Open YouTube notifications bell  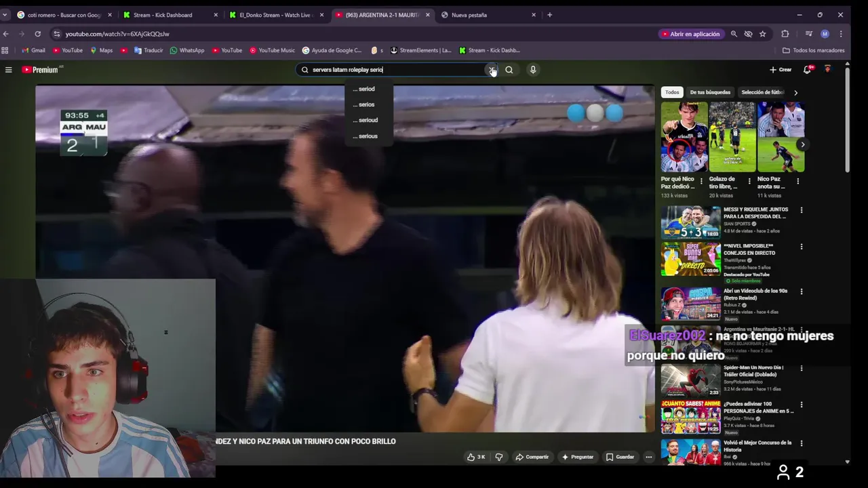click(807, 70)
